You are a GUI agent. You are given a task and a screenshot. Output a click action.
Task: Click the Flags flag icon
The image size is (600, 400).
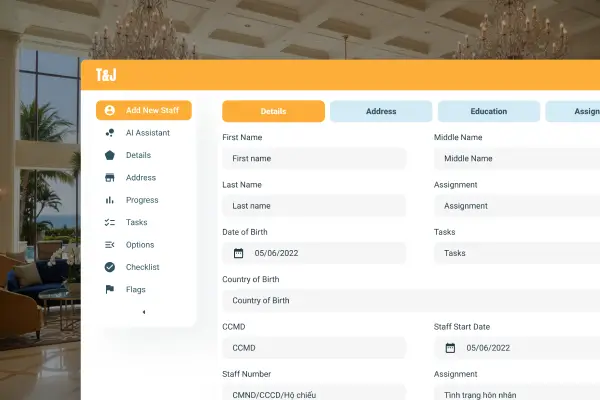tap(109, 289)
